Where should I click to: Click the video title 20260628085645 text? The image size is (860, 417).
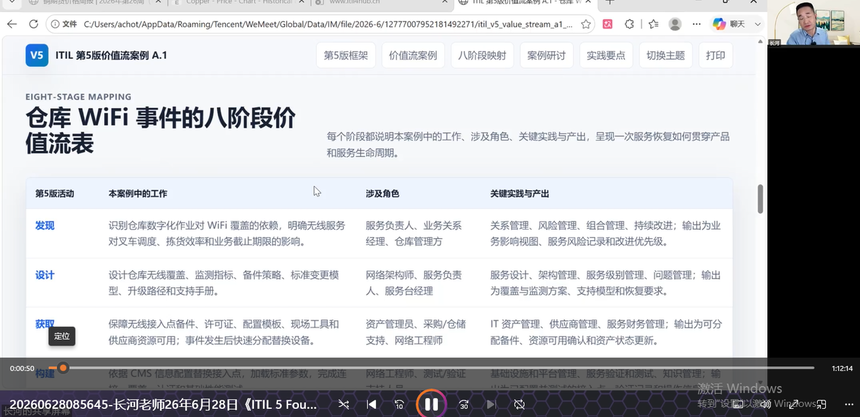point(163,405)
